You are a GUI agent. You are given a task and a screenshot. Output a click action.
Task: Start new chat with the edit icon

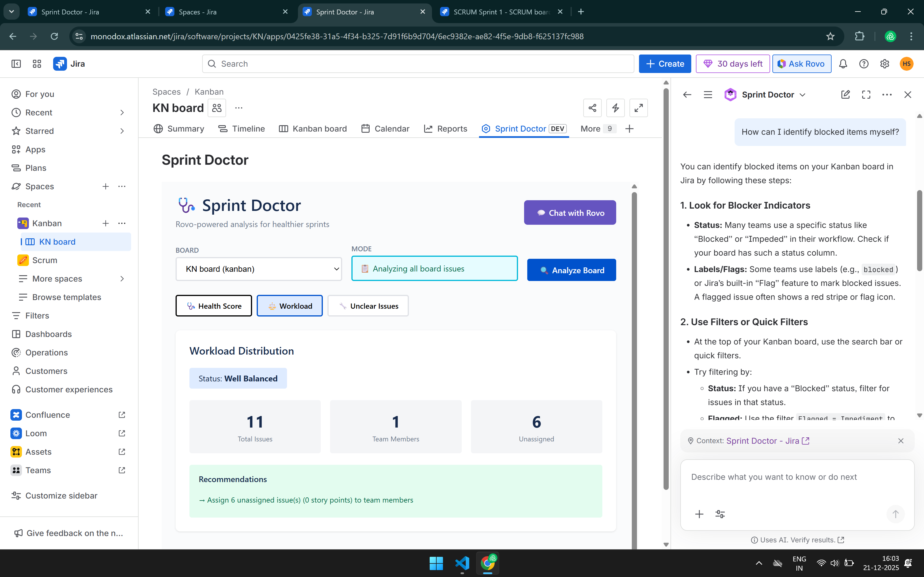click(845, 95)
